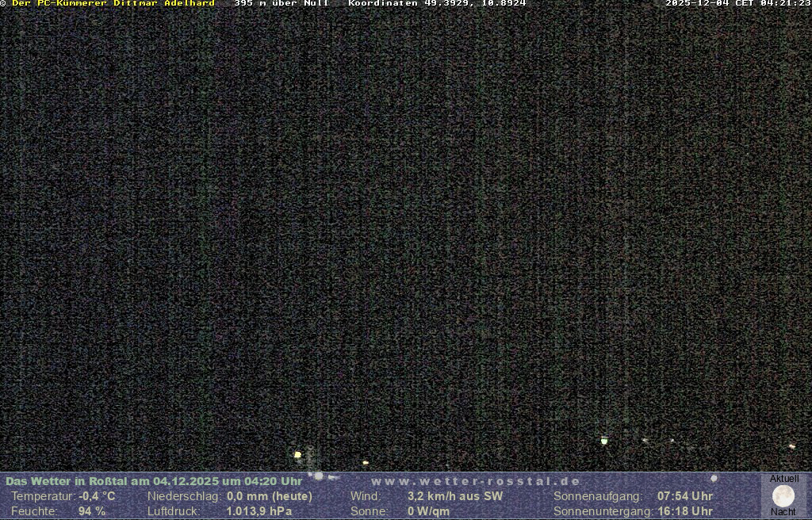Click the Sonnenuntergang time 16:18 Uhr
The height and width of the screenshot is (520, 812).
tap(685, 511)
